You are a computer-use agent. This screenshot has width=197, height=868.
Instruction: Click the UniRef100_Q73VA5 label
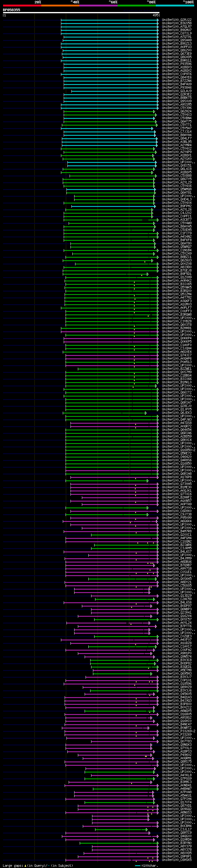click(x=177, y=483)
